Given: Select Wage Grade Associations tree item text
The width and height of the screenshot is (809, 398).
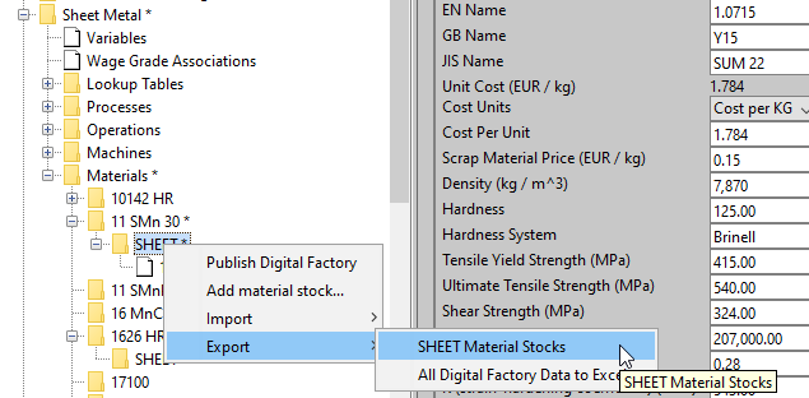Looking at the screenshot, I should 171,61.
